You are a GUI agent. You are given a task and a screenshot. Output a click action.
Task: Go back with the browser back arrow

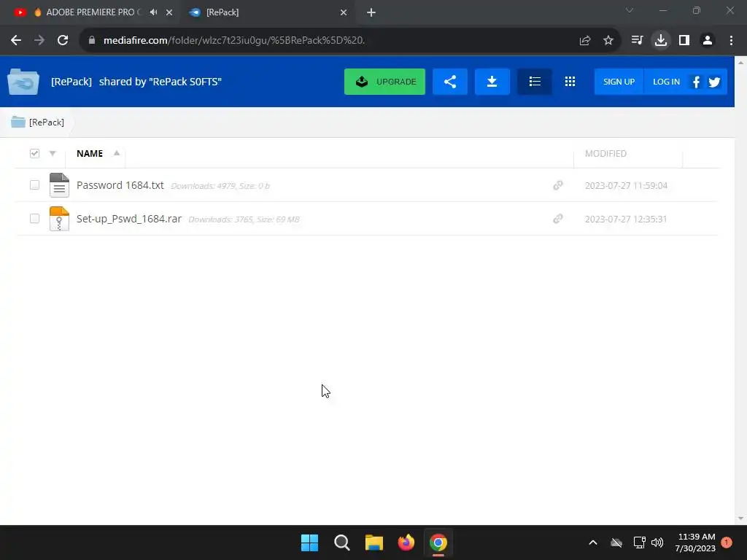pyautogui.click(x=16, y=41)
